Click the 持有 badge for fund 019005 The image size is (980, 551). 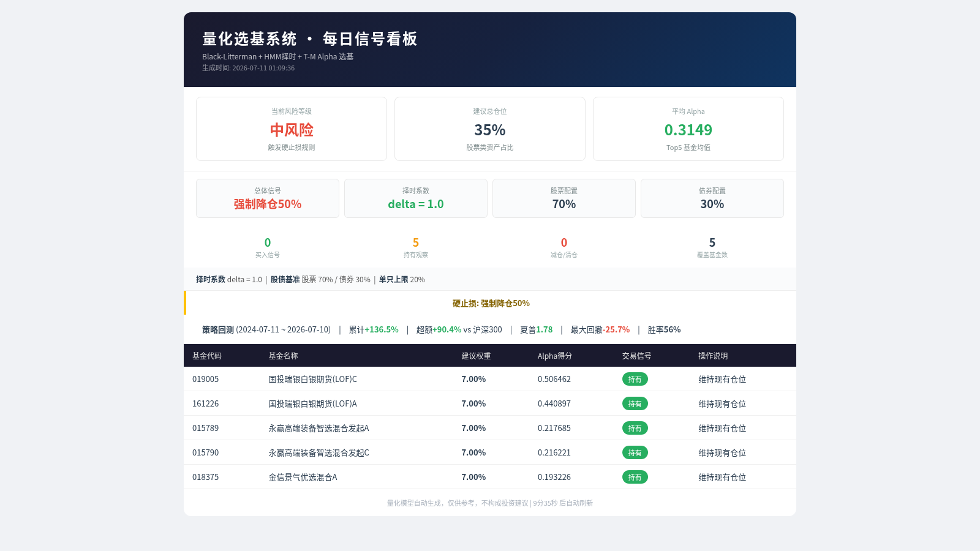coord(635,379)
